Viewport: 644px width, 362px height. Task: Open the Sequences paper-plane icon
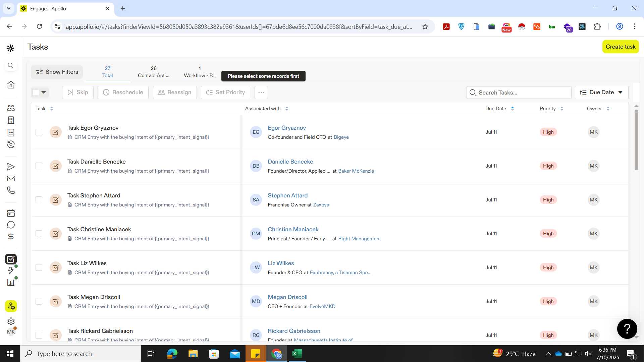[11, 167]
